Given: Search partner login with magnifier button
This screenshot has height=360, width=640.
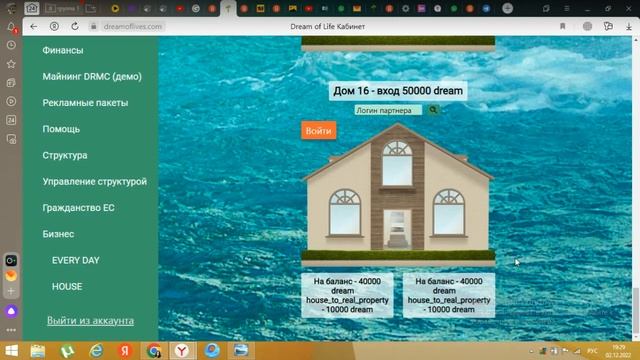Looking at the screenshot, I should coord(433,110).
